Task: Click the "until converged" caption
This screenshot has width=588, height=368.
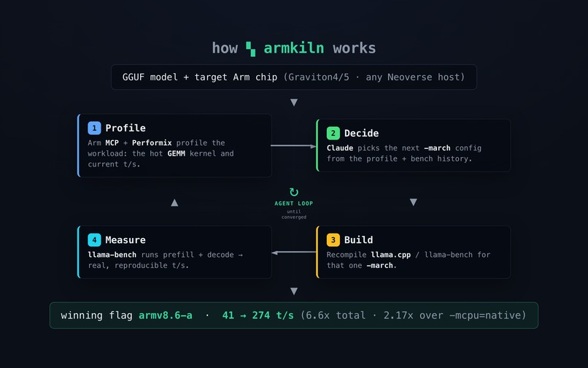Action: coord(294,215)
